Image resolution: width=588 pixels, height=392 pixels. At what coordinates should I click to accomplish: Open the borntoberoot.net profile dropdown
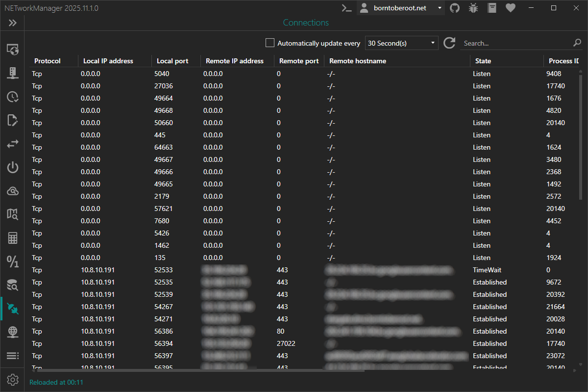(x=401, y=8)
